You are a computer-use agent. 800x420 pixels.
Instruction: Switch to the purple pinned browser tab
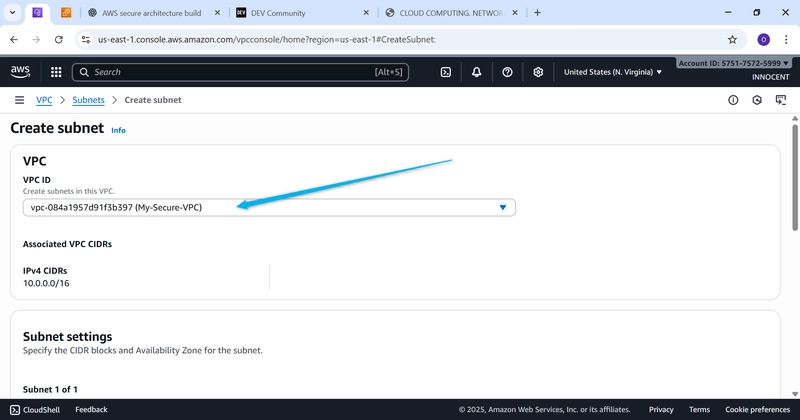(37, 13)
